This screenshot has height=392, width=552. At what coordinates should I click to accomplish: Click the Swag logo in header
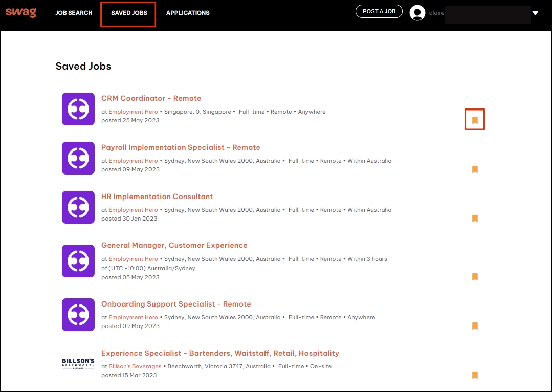[x=21, y=12]
